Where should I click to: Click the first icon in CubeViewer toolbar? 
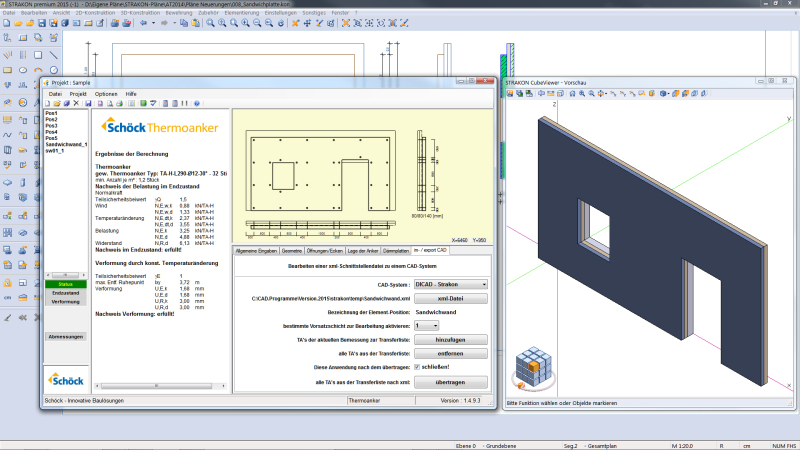click(510, 93)
